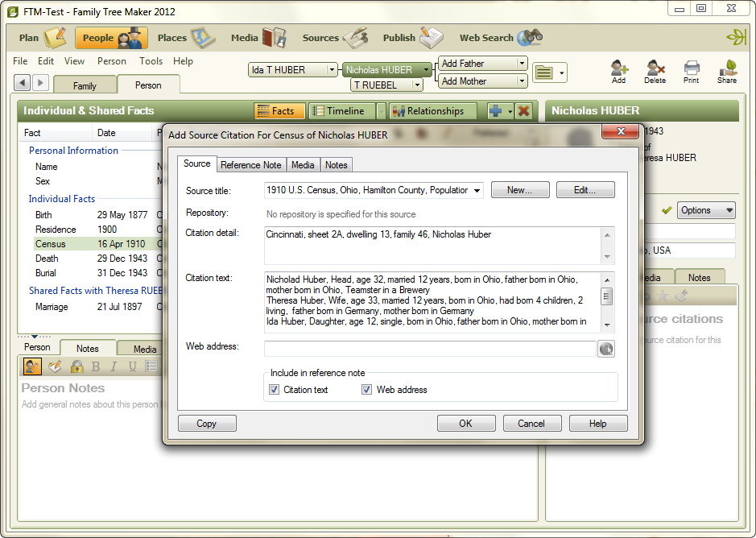Screen dimensions: 756x538
Task: Switch to the Family tab
Action: (85, 85)
